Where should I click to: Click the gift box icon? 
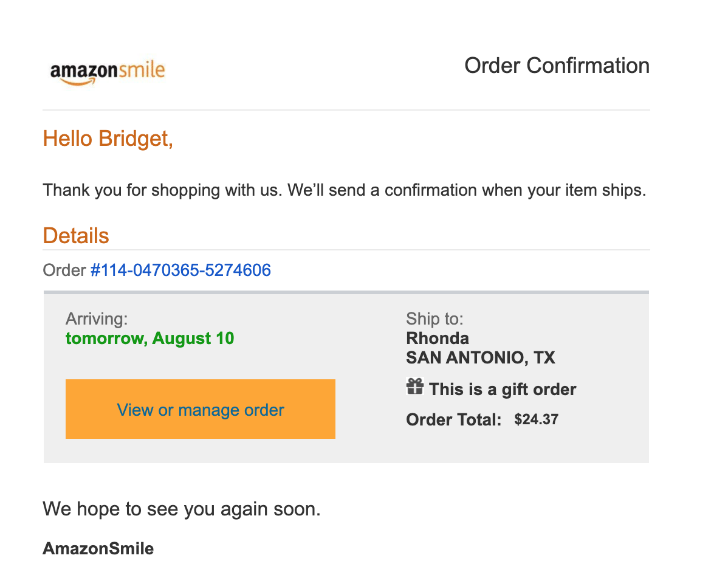coord(414,387)
